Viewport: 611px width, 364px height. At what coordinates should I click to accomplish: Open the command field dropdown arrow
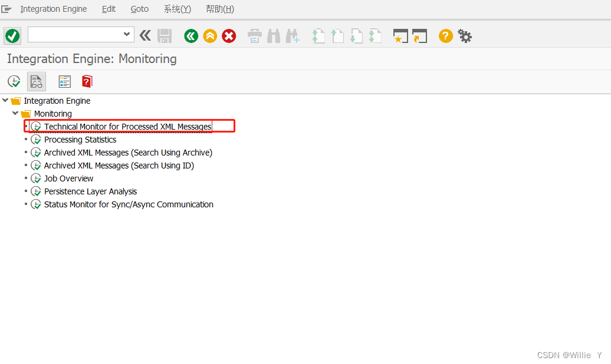[x=126, y=34]
